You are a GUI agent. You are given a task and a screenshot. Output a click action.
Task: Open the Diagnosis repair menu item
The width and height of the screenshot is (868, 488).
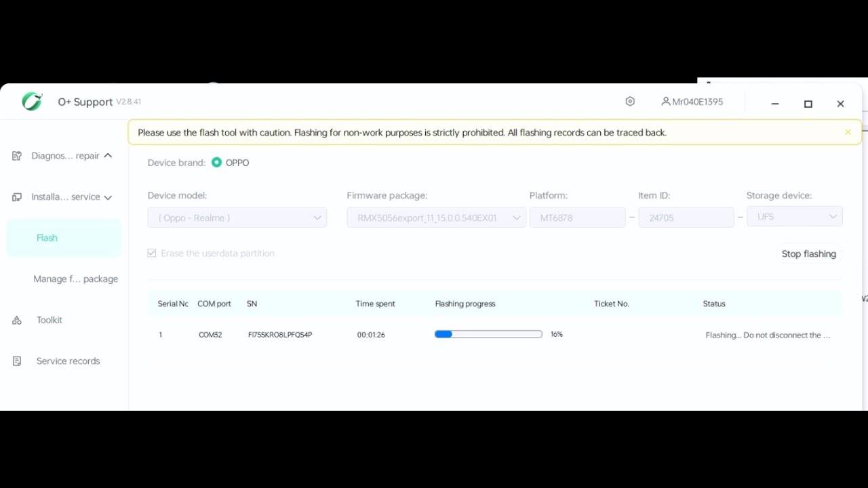(x=65, y=156)
